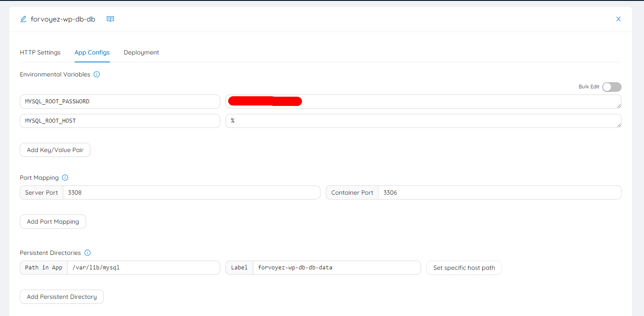
Task: Focus the MYSQL_ROOT_PASSWORD key field
Action: pos(120,102)
